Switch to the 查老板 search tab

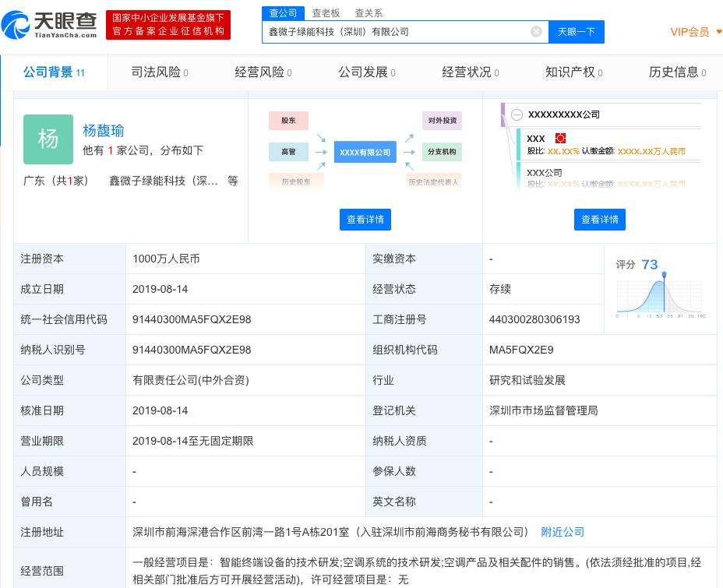coord(326,13)
